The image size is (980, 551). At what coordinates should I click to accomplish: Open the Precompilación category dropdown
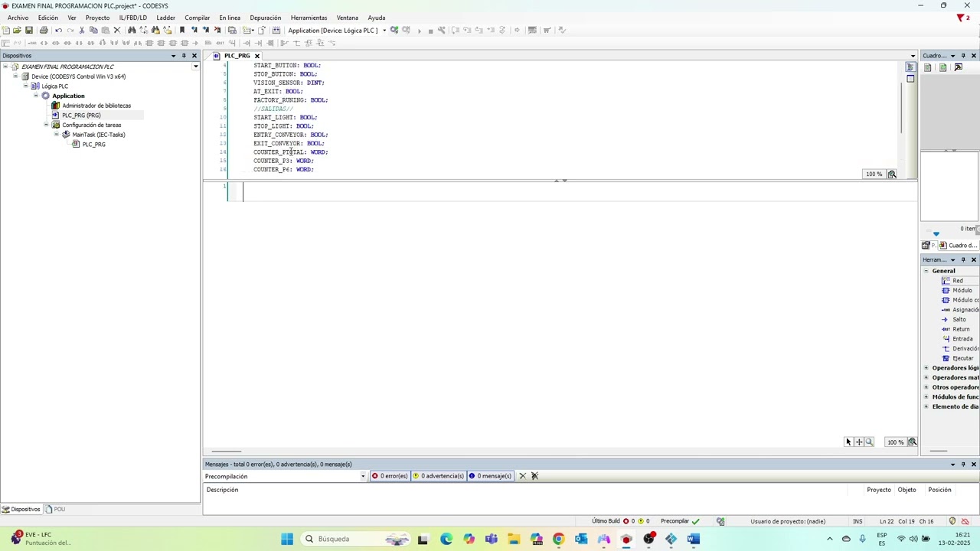[x=363, y=476]
